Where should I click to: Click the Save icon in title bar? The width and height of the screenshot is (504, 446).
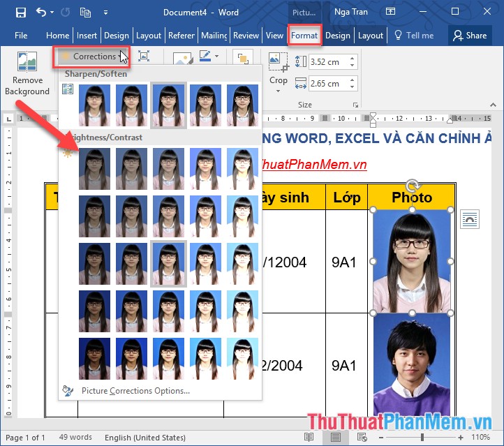pos(21,13)
